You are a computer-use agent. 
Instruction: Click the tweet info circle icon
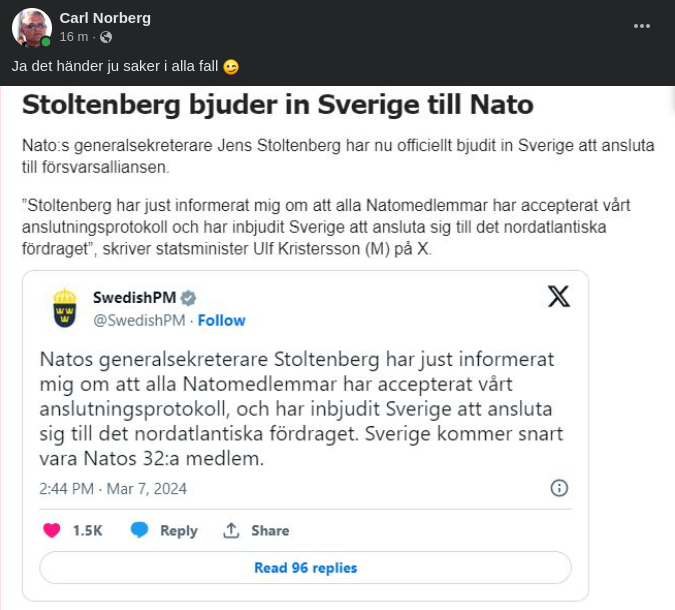[559, 488]
